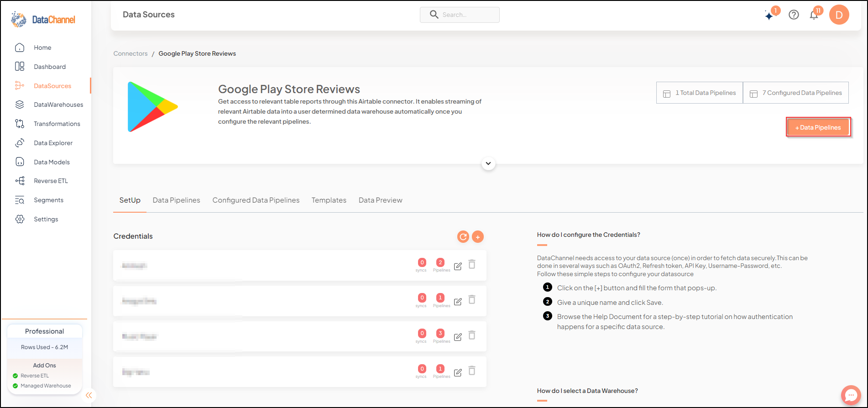This screenshot has height=408, width=868.
Task: Switch to the Data Pipelines tab
Action: coord(176,200)
